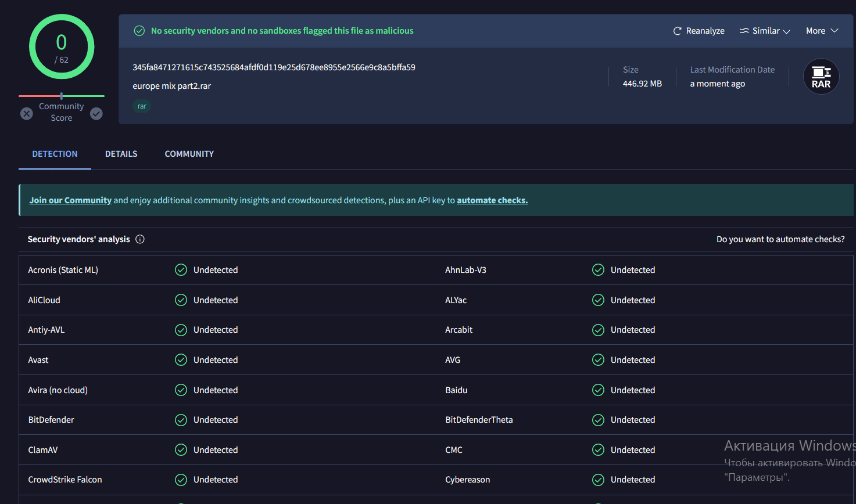This screenshot has height=504, width=856.
Task: Click the Security vendors' analysis heading
Action: tap(79, 239)
